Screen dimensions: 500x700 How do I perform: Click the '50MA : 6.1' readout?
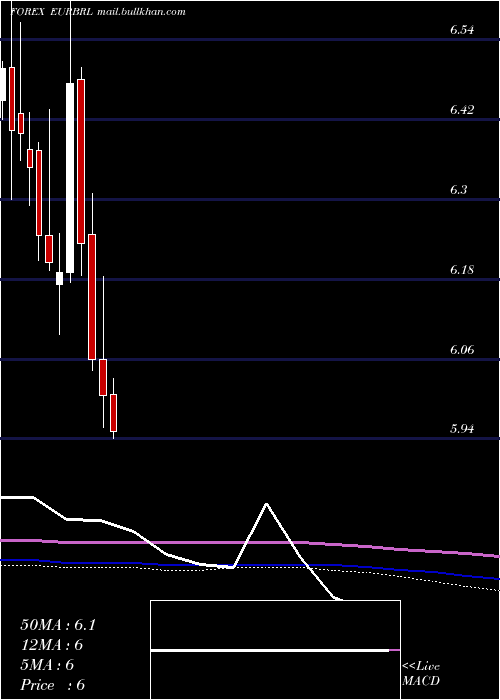(58, 625)
